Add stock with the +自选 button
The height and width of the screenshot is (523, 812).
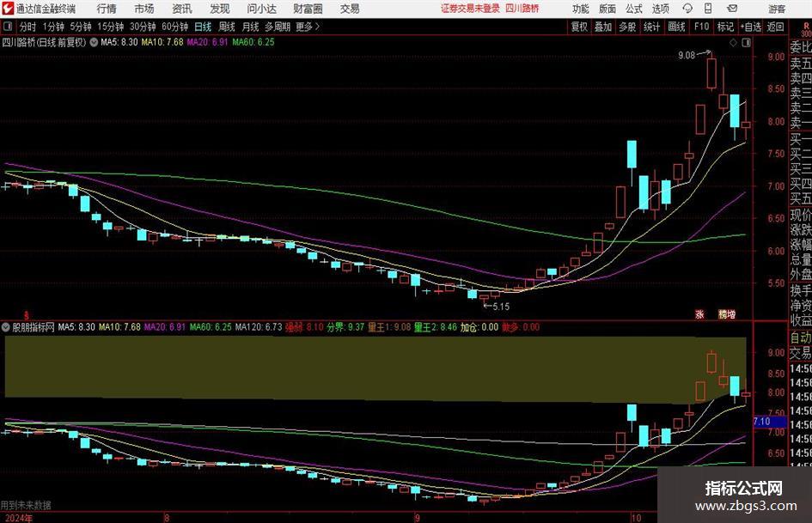pyautogui.click(x=751, y=27)
